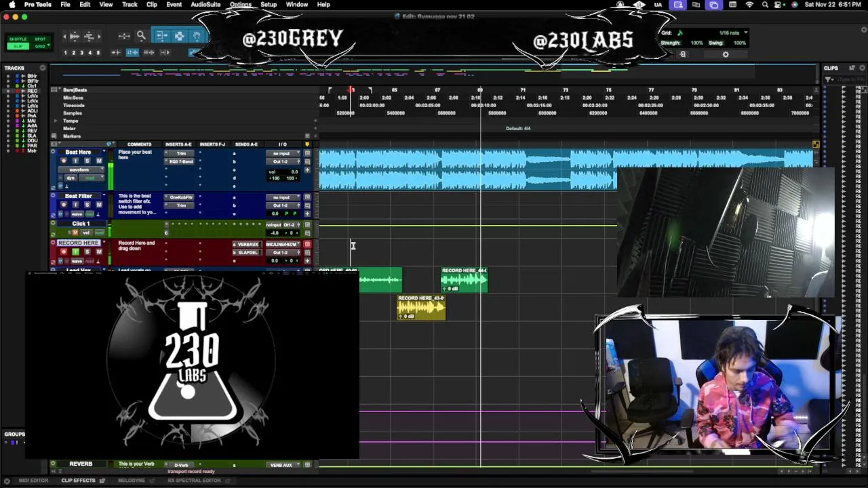Open the Apple menu
Image resolution: width=868 pixels, height=488 pixels.
pyautogui.click(x=12, y=5)
